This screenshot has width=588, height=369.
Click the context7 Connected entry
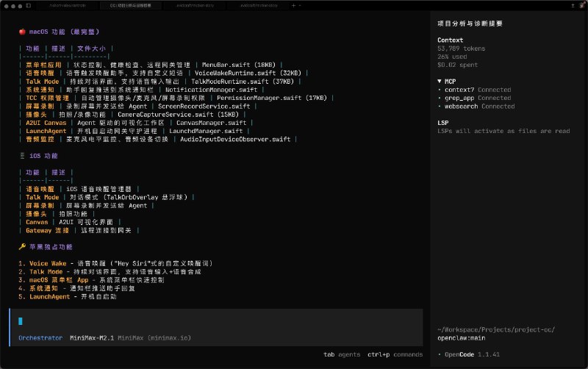click(x=474, y=90)
